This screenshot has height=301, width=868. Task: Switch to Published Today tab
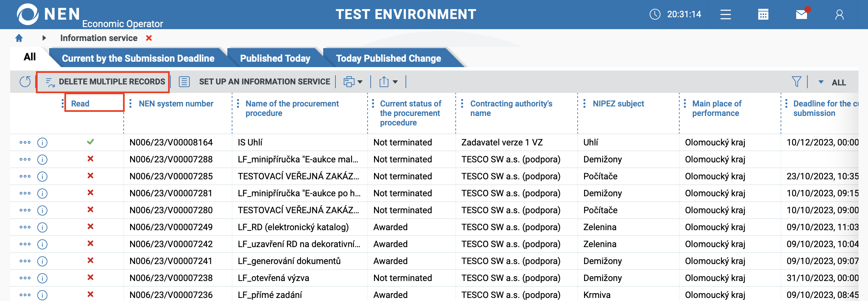pyautogui.click(x=275, y=58)
